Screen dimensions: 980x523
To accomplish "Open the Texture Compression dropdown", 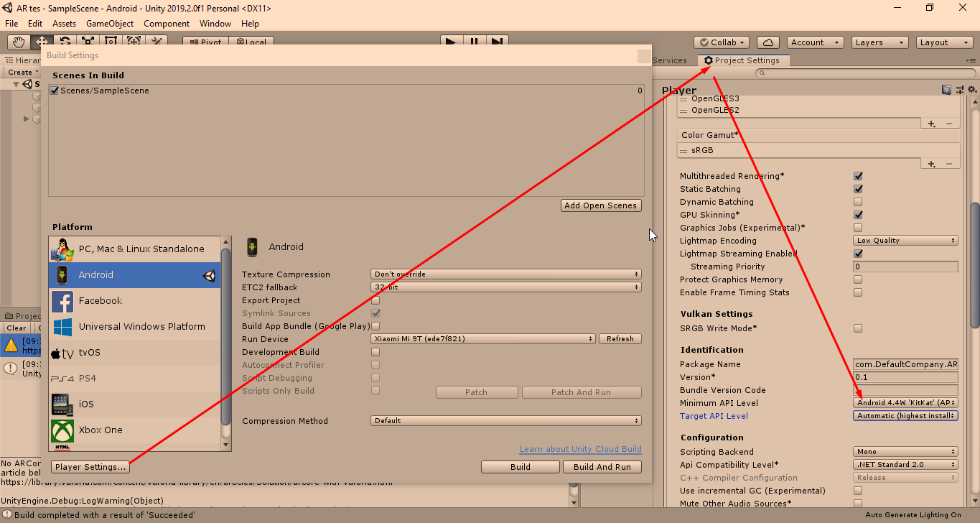I will [x=506, y=274].
